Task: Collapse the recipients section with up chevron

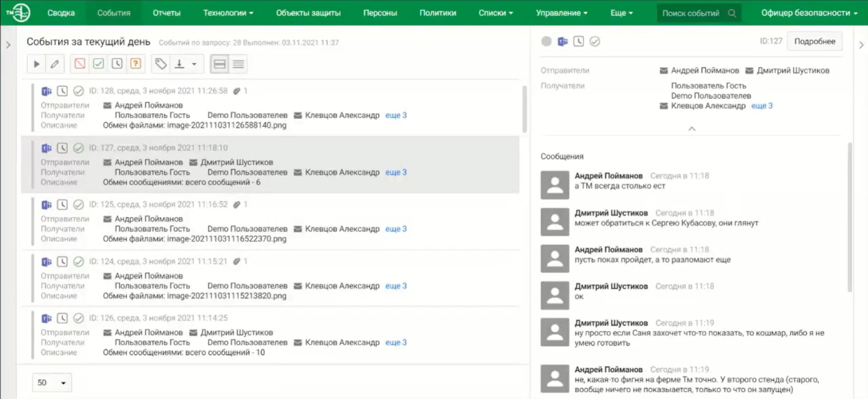Action: (692, 129)
